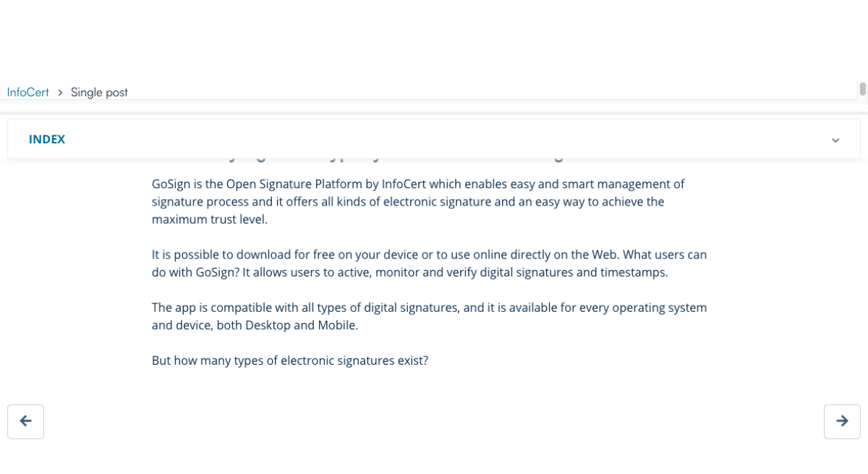Click the paragraph starting 'The app is compatible'
Screen dimensions: 868x474
pos(430,316)
